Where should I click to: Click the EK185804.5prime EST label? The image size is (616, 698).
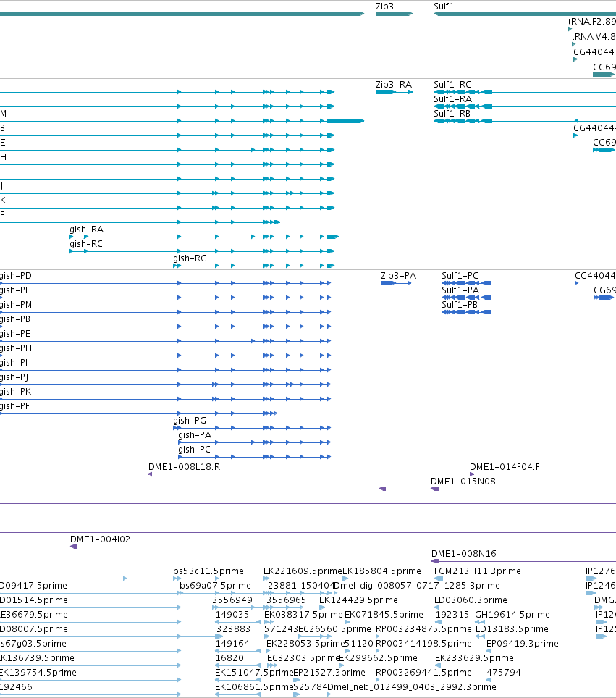point(382,571)
